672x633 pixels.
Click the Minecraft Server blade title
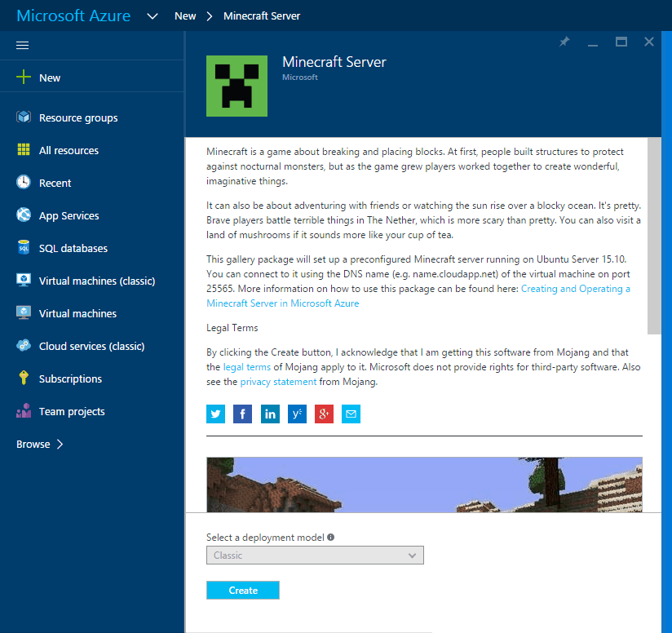(334, 62)
